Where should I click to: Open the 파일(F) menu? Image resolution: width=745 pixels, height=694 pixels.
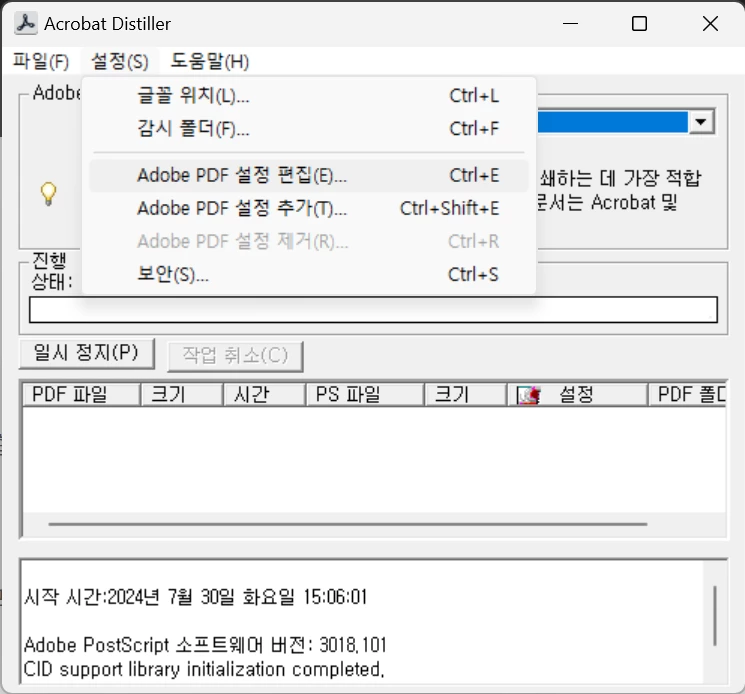(x=41, y=61)
